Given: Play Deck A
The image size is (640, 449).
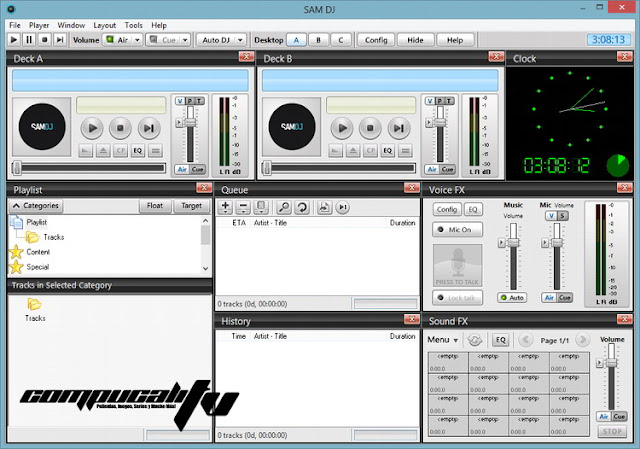Looking at the screenshot, I should click(92, 128).
